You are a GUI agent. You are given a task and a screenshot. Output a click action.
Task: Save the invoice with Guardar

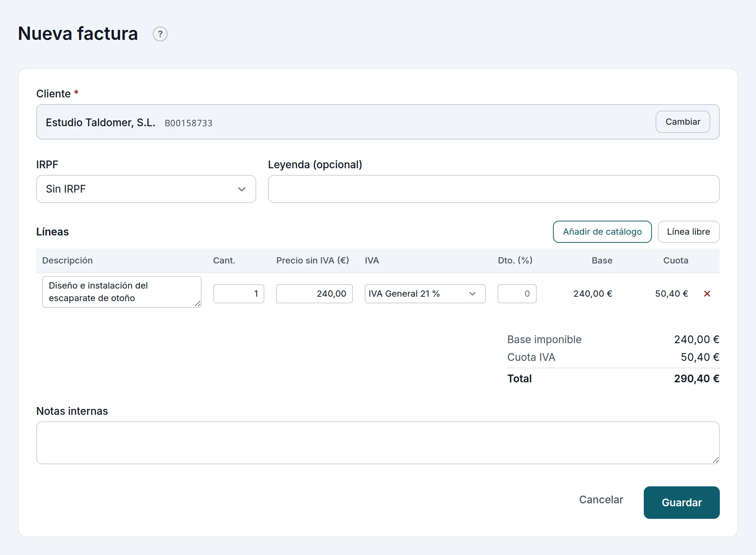[x=681, y=503]
